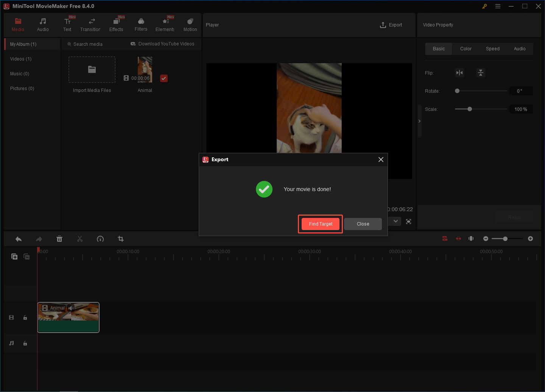This screenshot has height=392, width=545.
Task: Toggle the checkmark on the Animal clip thumbnail
Action: [163, 78]
